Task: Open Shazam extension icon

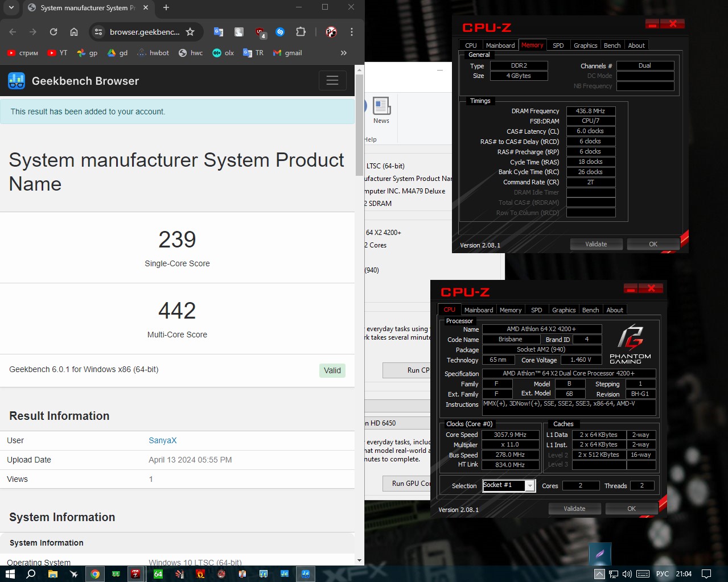Action: pos(280,32)
